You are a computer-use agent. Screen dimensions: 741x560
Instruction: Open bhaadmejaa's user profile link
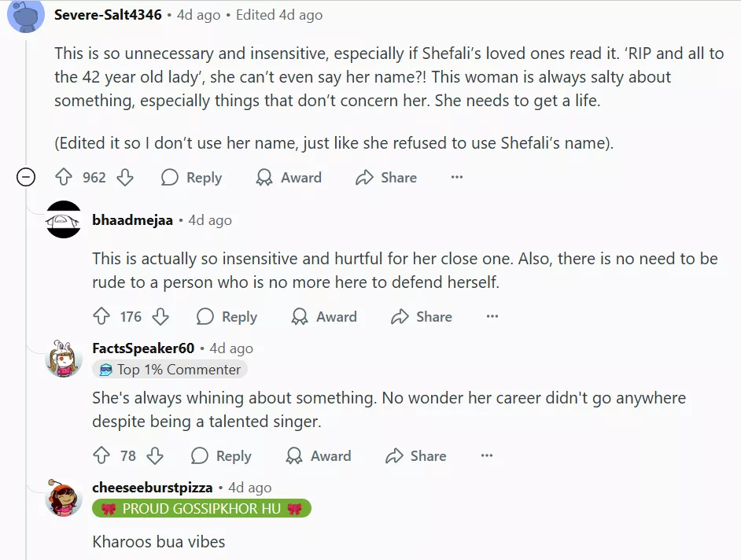(132, 220)
